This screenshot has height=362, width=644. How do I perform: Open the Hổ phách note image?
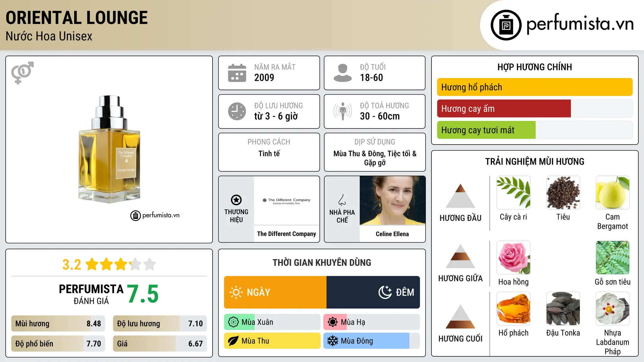click(x=514, y=309)
